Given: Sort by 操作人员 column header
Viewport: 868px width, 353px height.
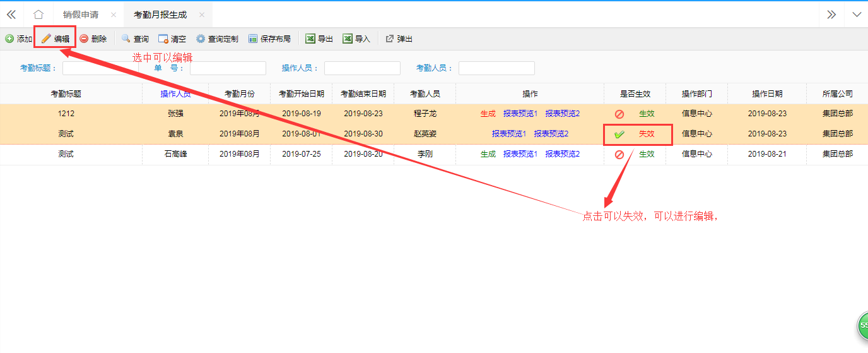Looking at the screenshot, I should click(x=175, y=93).
